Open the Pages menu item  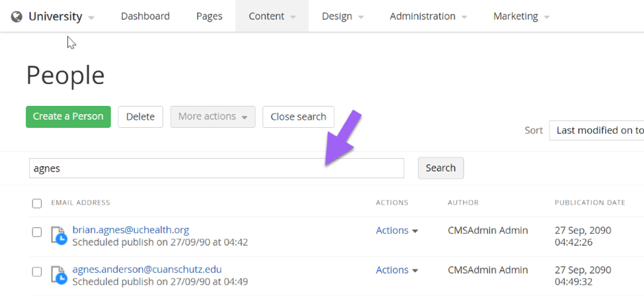pos(209,17)
